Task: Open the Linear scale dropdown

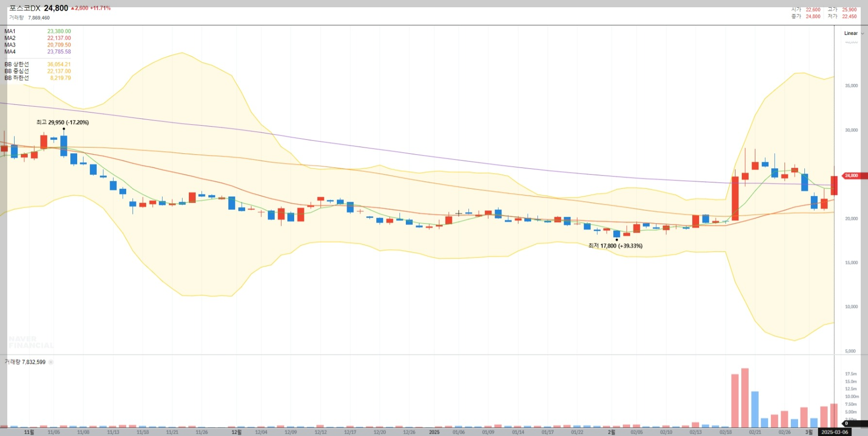Action: pos(854,33)
